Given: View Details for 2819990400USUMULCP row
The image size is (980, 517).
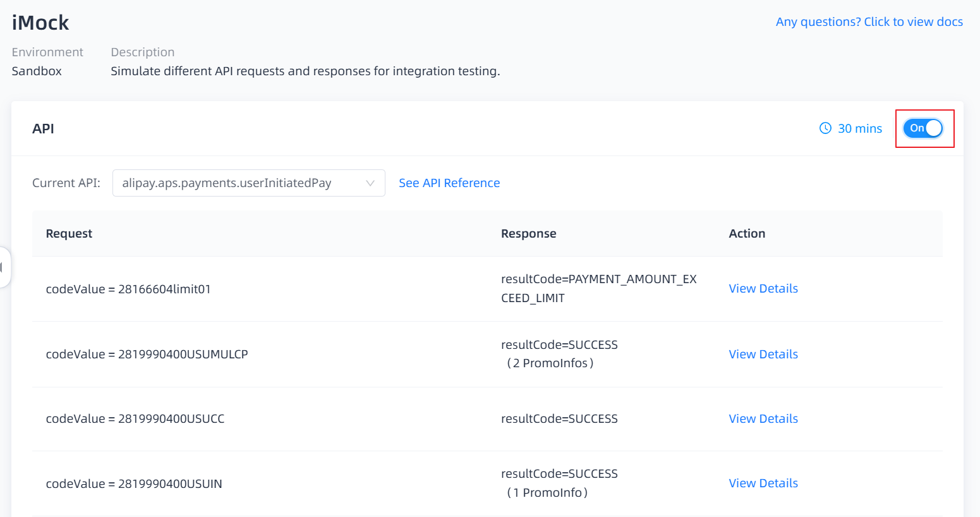Looking at the screenshot, I should click(x=763, y=355).
